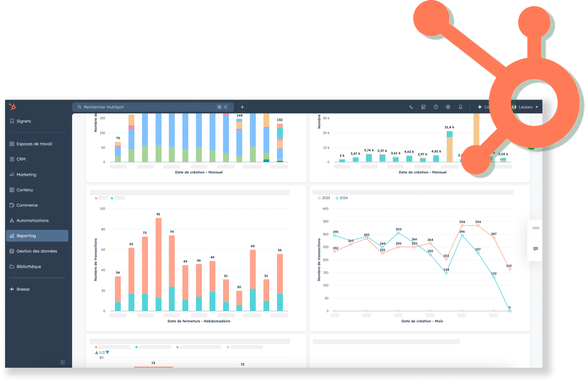The height and width of the screenshot is (382, 588).
Task: Open the chat bubble widget on right edge
Action: tap(535, 249)
